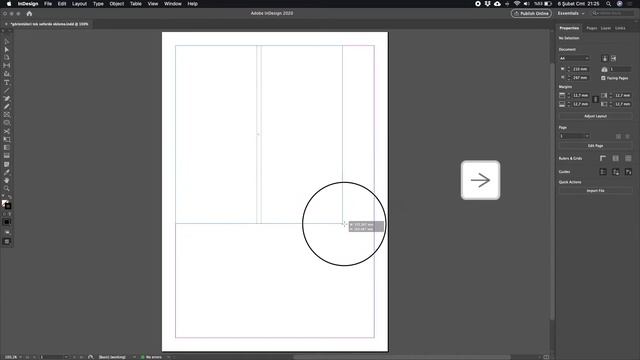Select the Content Collector tool
This screenshot has width=640, height=360.
[7, 74]
